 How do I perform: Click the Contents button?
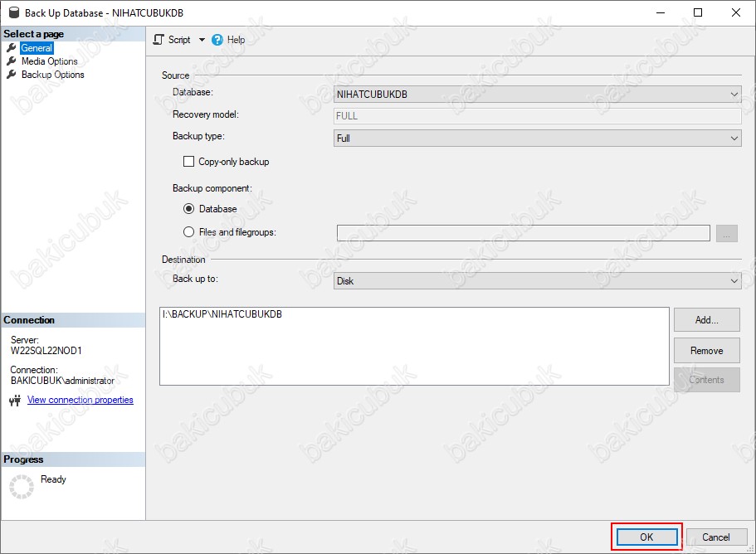[707, 380]
